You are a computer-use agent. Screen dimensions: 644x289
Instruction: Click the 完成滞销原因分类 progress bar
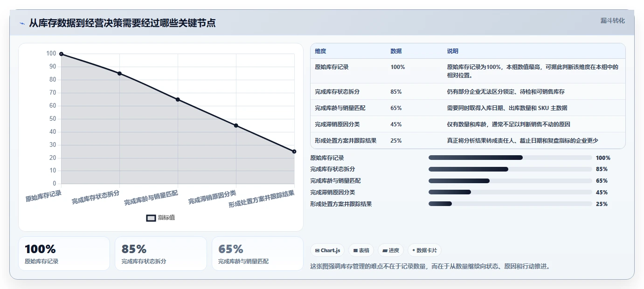(510, 192)
